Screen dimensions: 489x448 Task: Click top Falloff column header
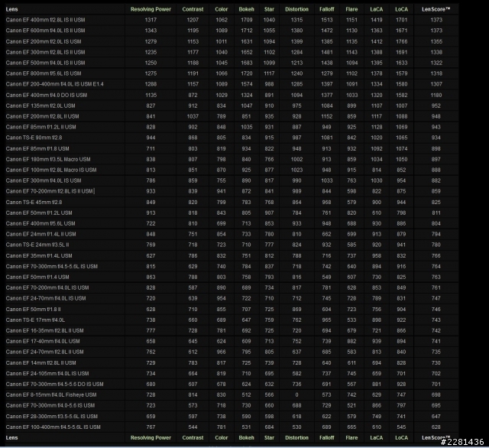pyautogui.click(x=326, y=9)
